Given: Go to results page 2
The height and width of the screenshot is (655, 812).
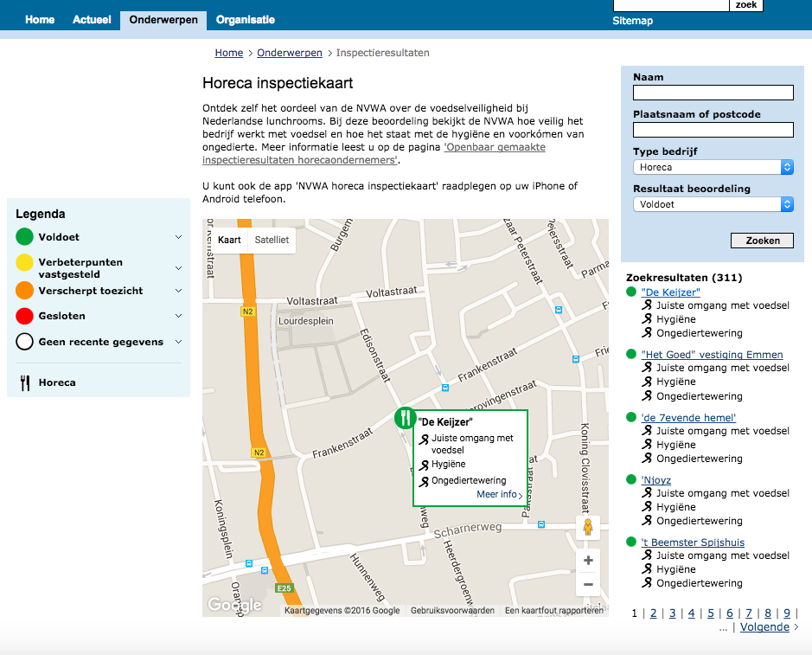Looking at the screenshot, I should [654, 613].
